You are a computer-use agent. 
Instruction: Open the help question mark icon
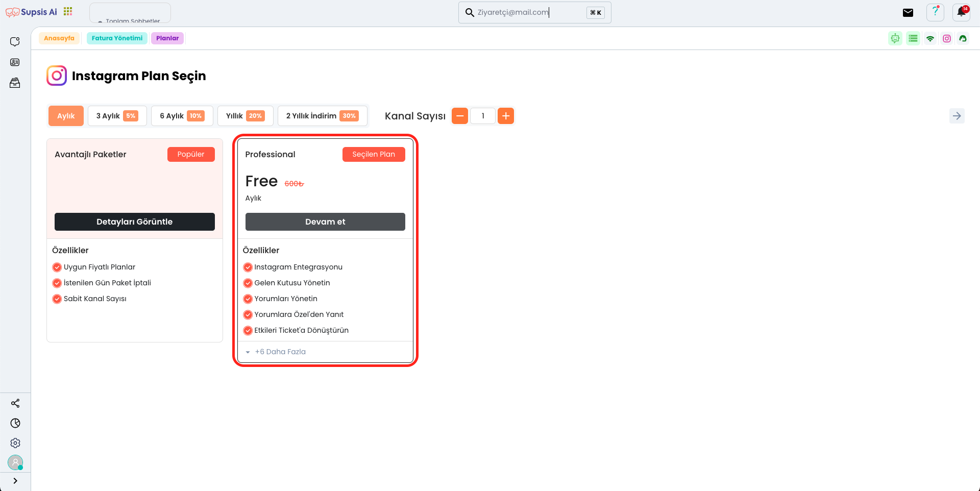(x=935, y=12)
